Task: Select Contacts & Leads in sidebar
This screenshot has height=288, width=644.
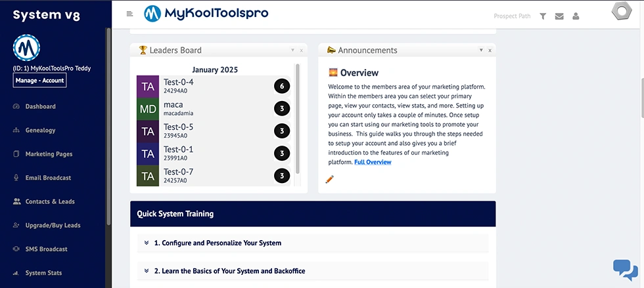Action: point(50,201)
